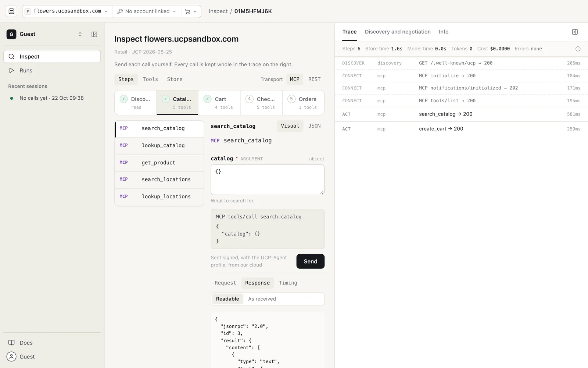
Task: Select the lookup_locations tool
Action: pyautogui.click(x=159, y=197)
